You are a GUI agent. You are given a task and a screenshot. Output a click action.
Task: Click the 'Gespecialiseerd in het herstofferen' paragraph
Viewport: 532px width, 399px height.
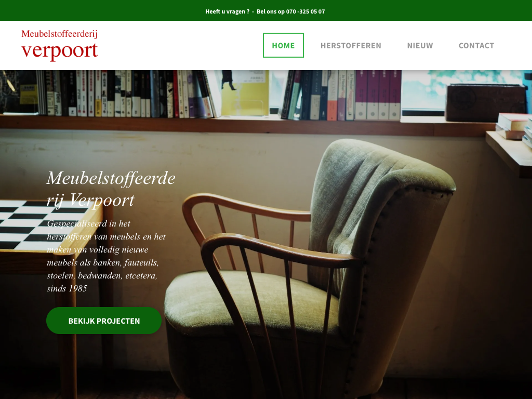click(x=106, y=256)
